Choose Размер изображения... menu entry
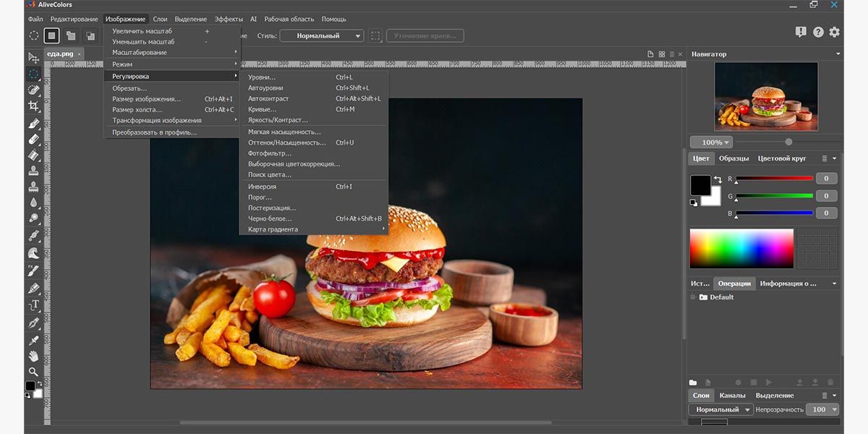This screenshot has width=868, height=434. 172,99
